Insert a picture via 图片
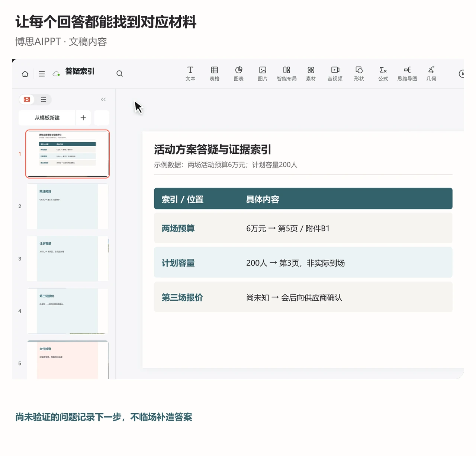 (x=263, y=74)
